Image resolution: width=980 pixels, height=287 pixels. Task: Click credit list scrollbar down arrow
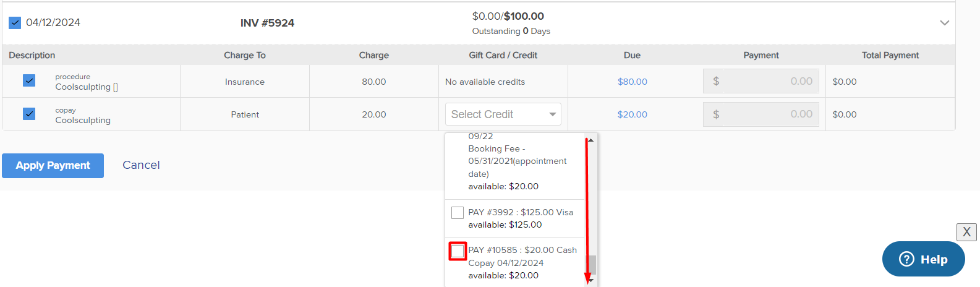click(590, 280)
